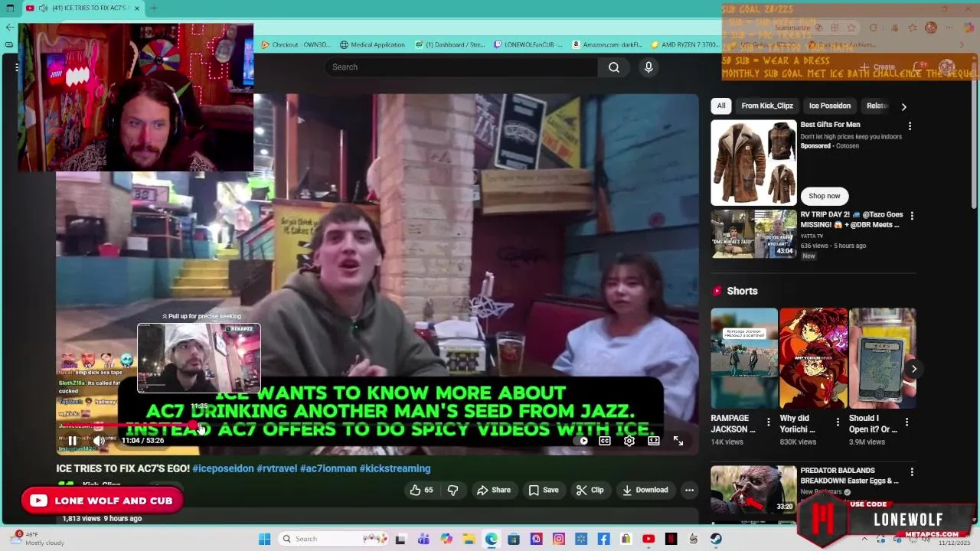Click the Shop now button
The width and height of the screenshot is (980, 551).
(x=825, y=196)
